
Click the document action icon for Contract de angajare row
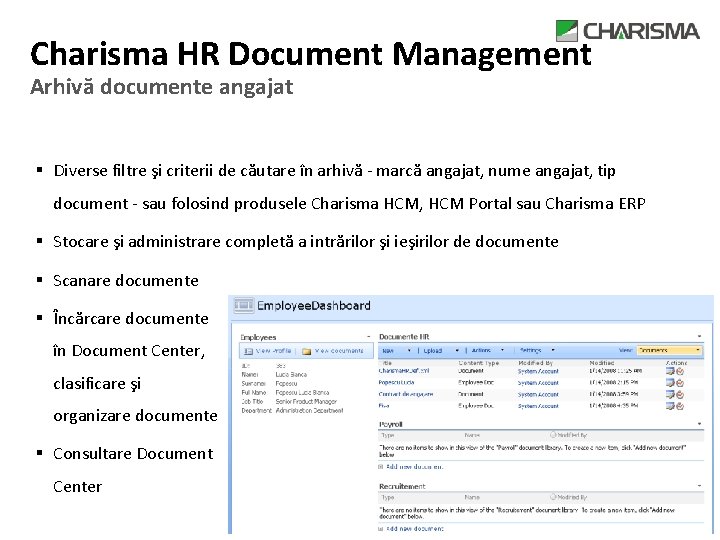click(x=670, y=394)
